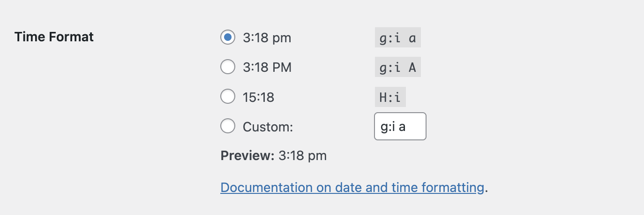Click the "Time Format" section heading
Image resolution: width=644 pixels, height=215 pixels.
point(54,37)
